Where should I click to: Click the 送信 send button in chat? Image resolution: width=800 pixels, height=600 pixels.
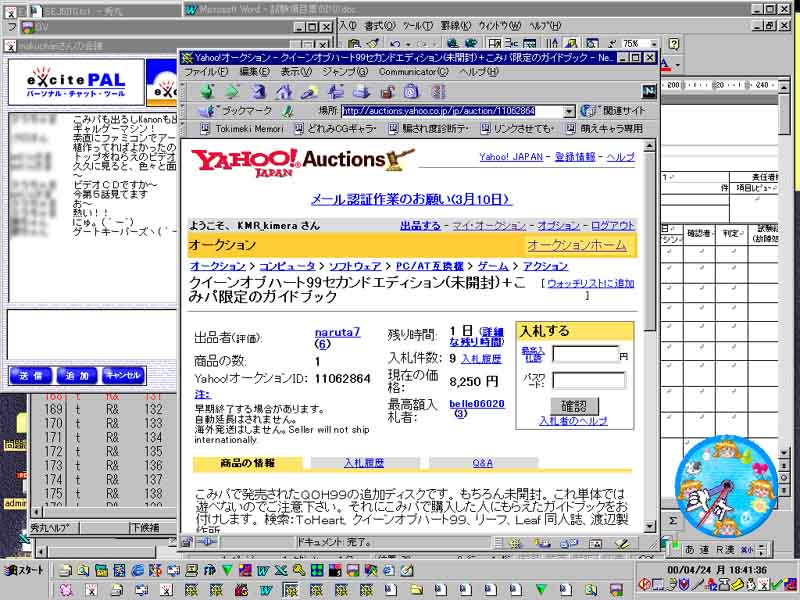pyautogui.click(x=30, y=376)
